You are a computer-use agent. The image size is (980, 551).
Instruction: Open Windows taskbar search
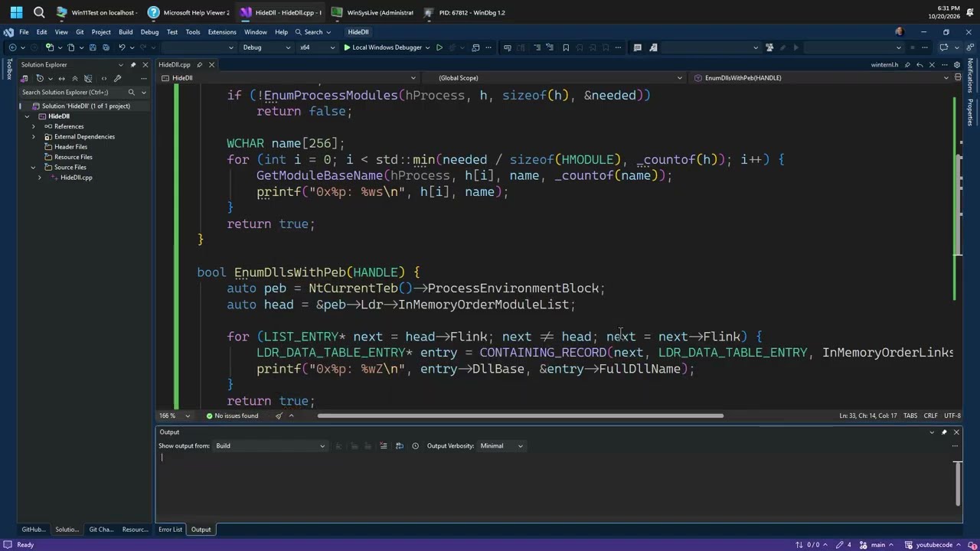pos(39,12)
